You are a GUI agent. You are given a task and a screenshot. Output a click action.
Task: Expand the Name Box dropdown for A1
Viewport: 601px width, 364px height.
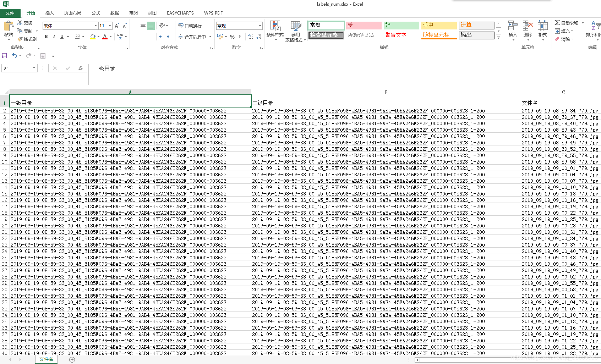tap(34, 68)
